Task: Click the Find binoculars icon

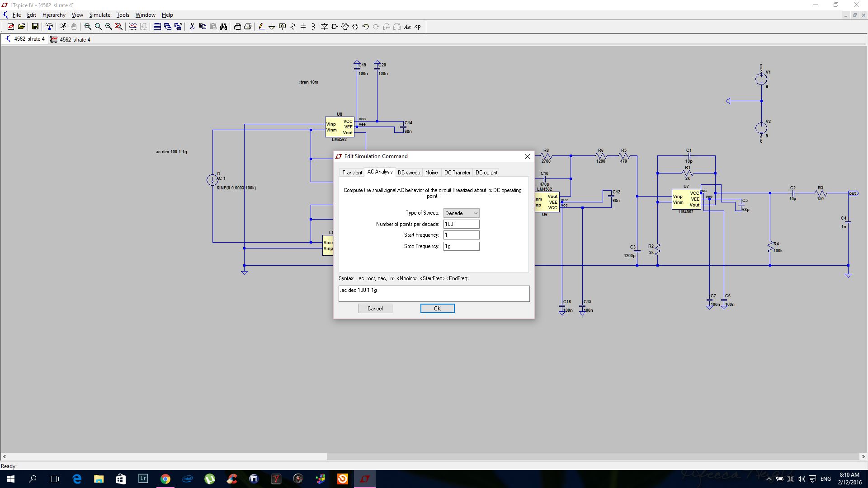Action: click(x=223, y=27)
